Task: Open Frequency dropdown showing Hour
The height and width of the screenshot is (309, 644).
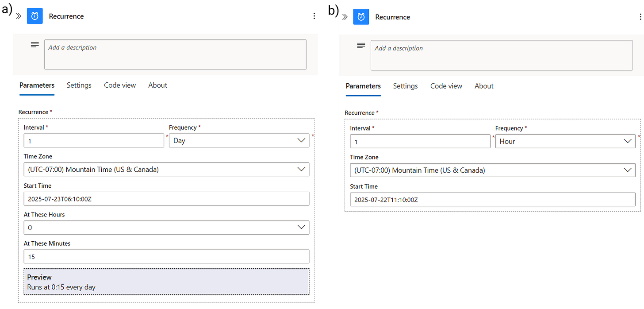Action: click(565, 141)
